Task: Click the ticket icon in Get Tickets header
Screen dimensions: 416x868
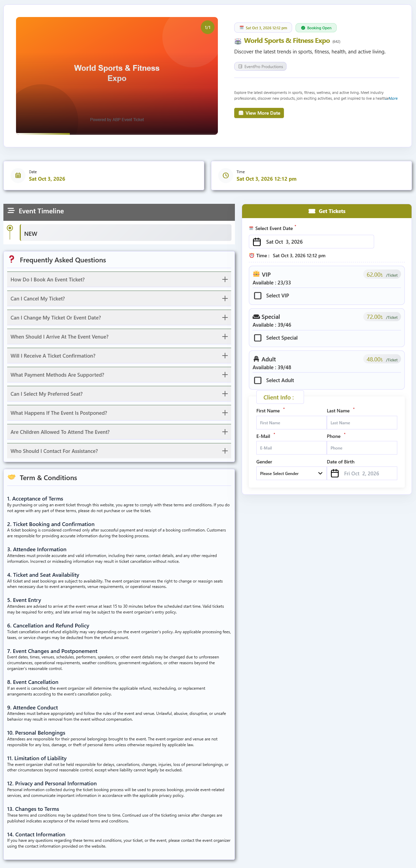Action: (312, 211)
